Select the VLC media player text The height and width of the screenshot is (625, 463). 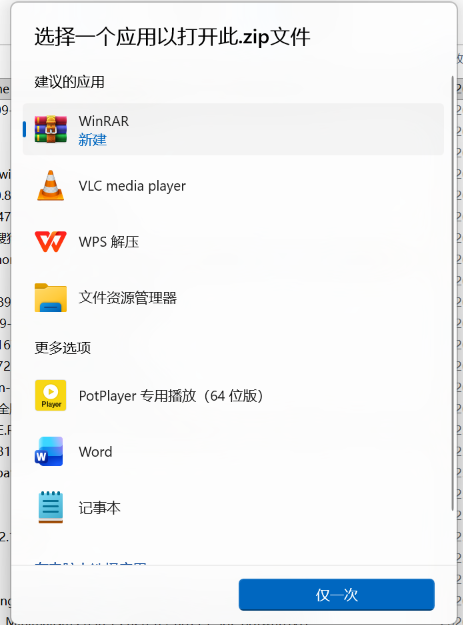coord(132,186)
